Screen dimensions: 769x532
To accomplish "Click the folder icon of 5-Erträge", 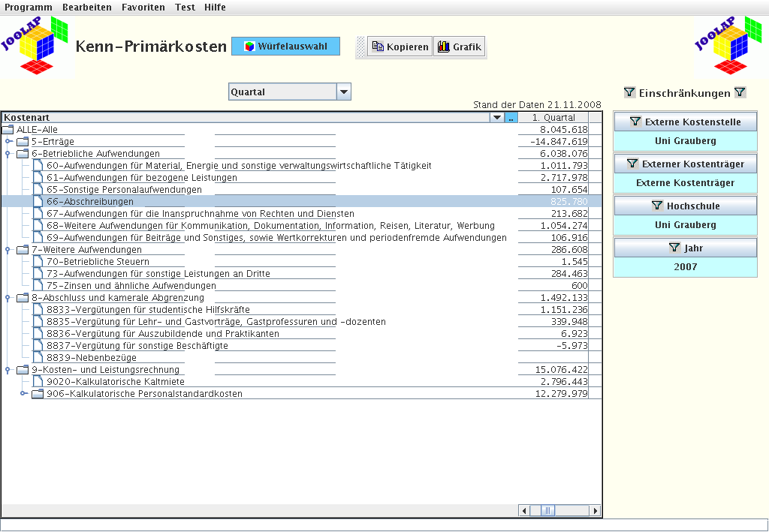I will (23, 142).
